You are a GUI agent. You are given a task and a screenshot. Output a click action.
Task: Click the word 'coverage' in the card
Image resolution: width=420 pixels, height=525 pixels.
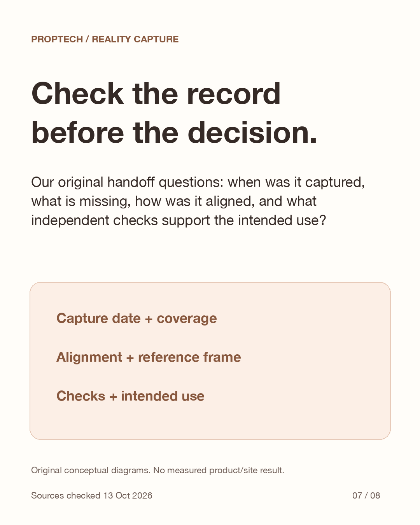click(x=187, y=318)
